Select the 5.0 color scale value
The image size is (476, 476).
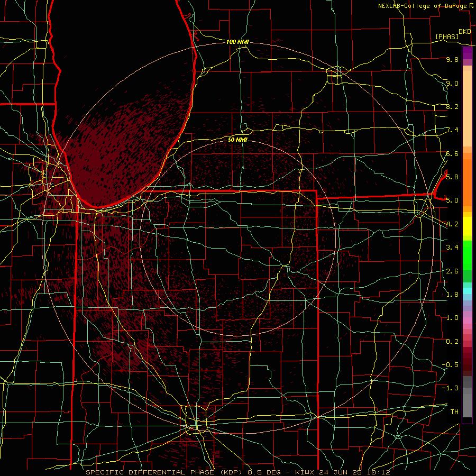452,200
